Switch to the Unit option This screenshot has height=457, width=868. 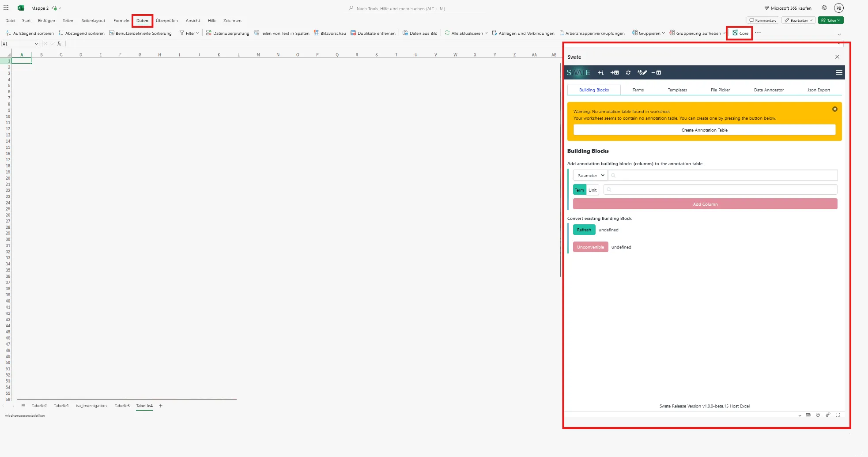tap(592, 189)
